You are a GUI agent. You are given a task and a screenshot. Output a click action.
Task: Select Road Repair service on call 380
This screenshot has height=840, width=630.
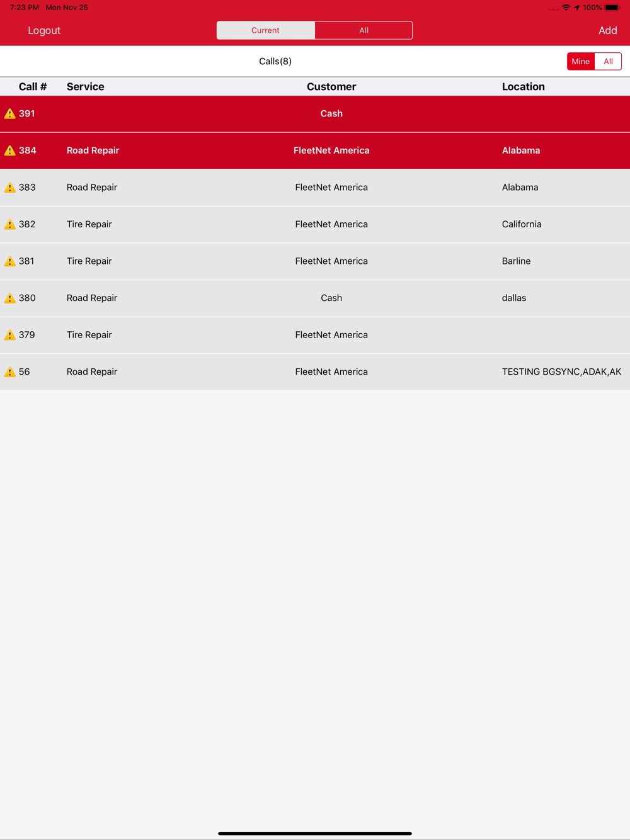92,298
